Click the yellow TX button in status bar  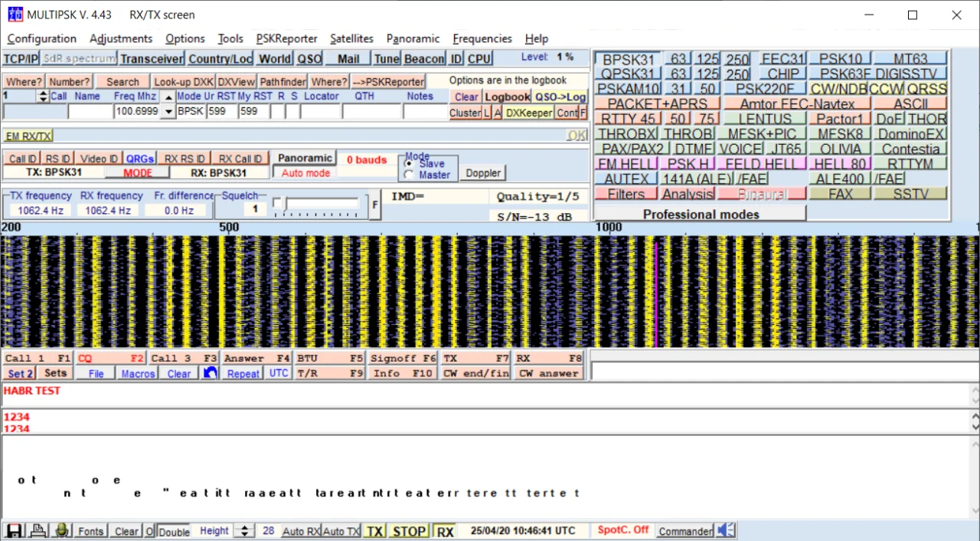point(374,531)
